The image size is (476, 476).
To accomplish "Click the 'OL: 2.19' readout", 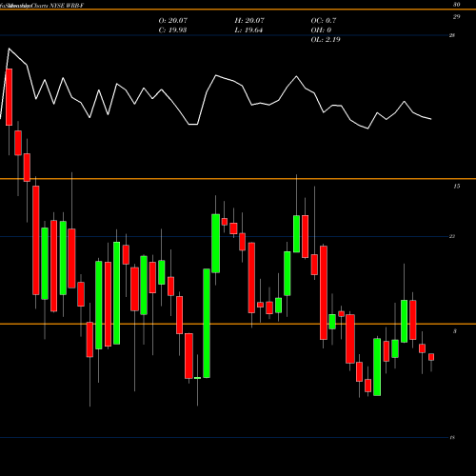I will point(326,40).
